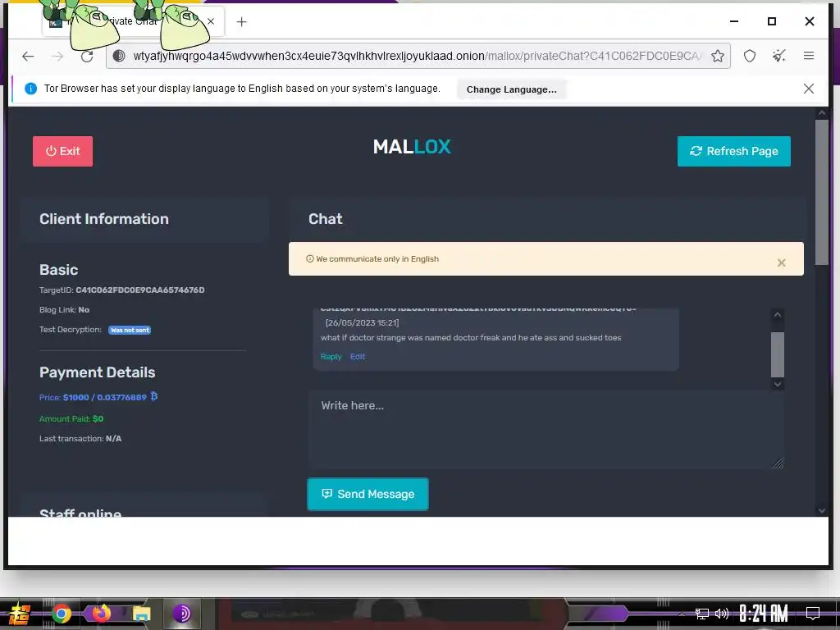Viewport: 840px width, 630px height.
Task: Click into the Write here text area
Action: coord(546,430)
